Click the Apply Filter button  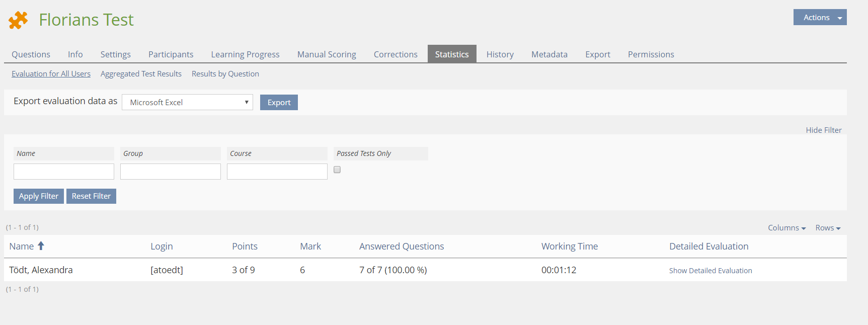pos(39,196)
